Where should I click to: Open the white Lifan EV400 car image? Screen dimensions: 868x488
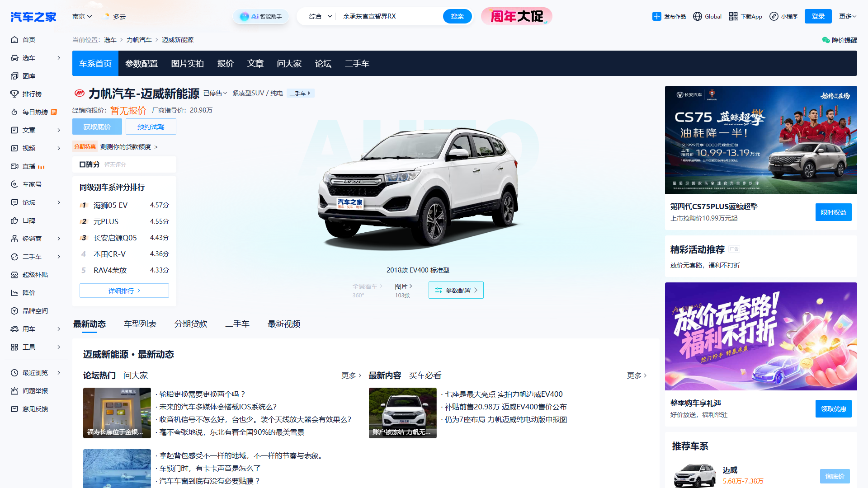(418, 189)
